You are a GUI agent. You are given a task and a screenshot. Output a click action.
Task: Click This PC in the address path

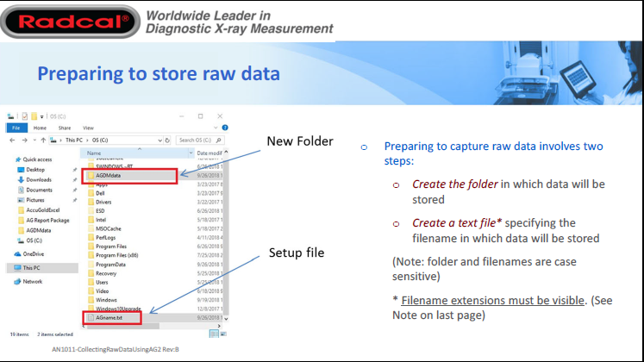pos(74,140)
